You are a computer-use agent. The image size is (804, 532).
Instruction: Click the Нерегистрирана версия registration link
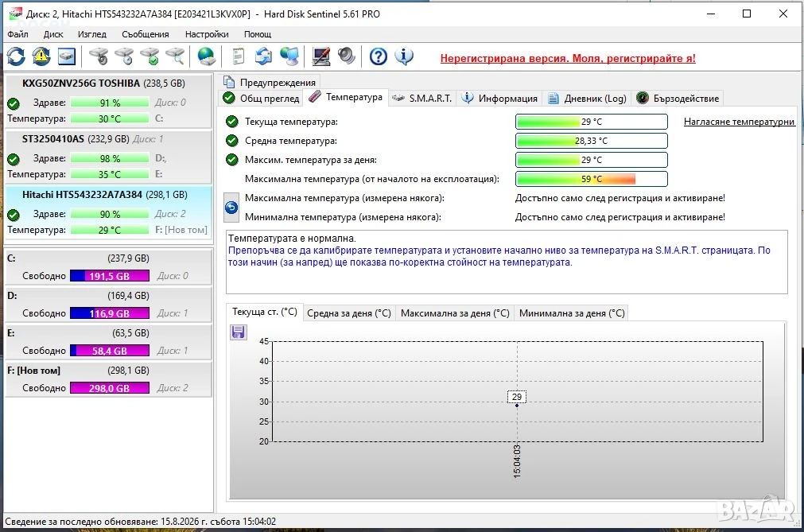pyautogui.click(x=568, y=58)
